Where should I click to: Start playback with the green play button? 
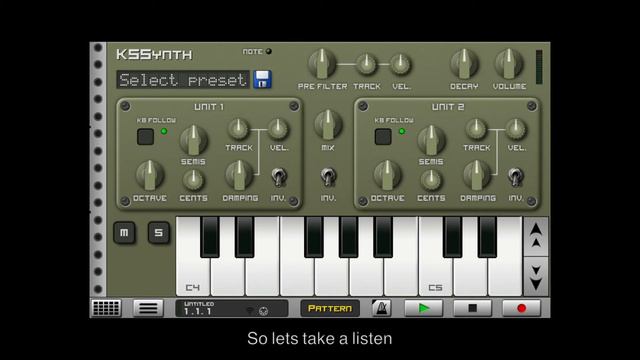click(x=424, y=308)
